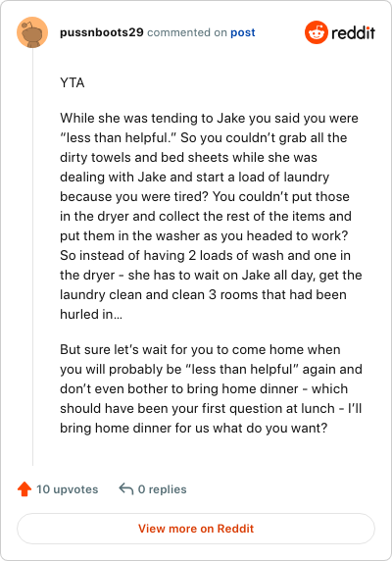Open the "0 replies" label
The height and width of the screenshot is (561, 392).
tap(163, 489)
